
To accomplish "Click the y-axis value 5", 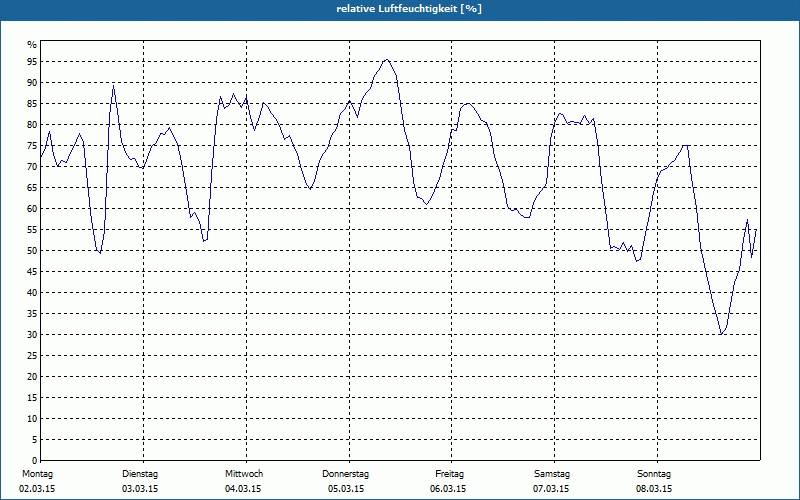I will pyautogui.click(x=35, y=440).
